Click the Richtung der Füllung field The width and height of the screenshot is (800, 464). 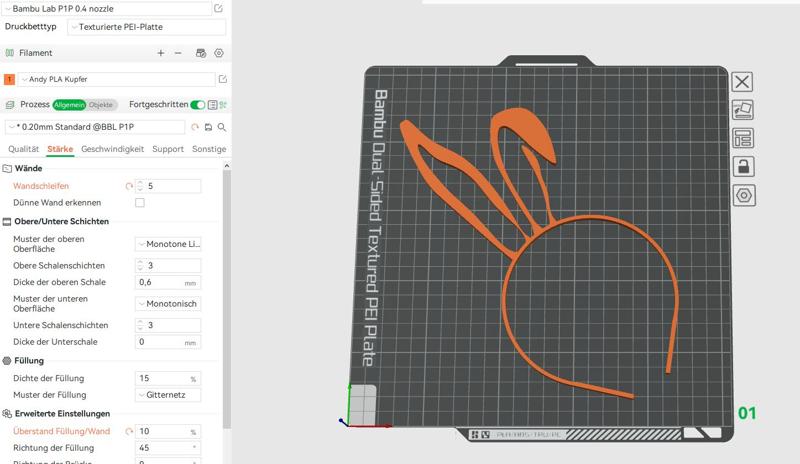pyautogui.click(x=168, y=448)
